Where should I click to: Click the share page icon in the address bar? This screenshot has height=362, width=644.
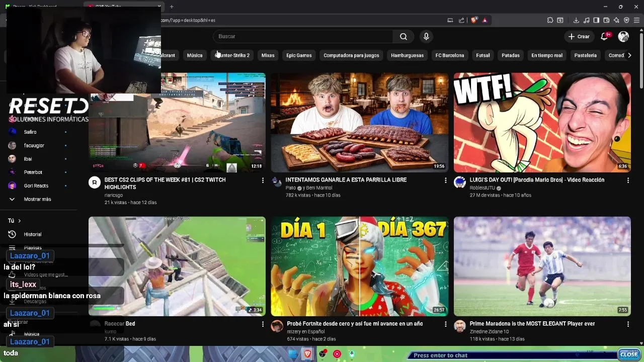tap(461, 20)
